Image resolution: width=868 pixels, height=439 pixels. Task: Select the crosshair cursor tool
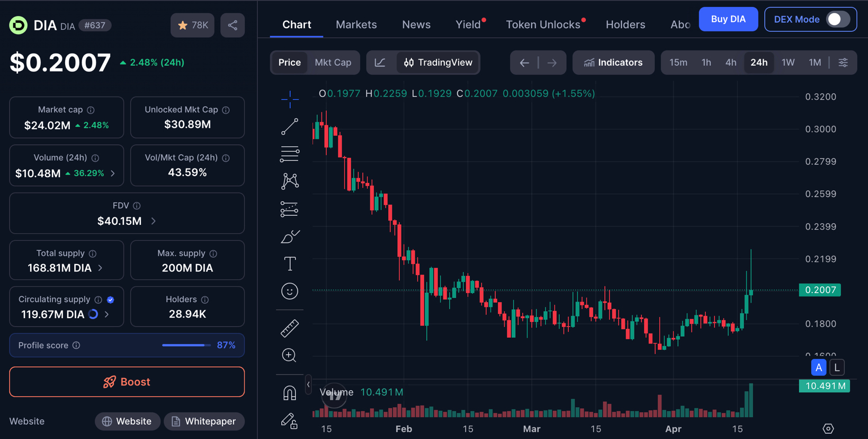point(290,99)
